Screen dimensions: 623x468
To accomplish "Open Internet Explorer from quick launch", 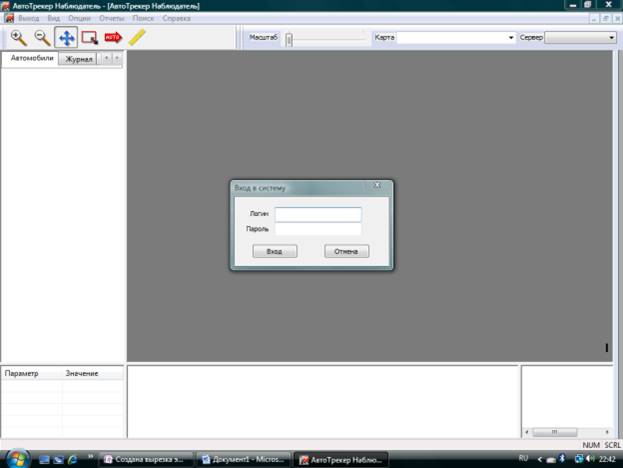I will click(x=72, y=460).
